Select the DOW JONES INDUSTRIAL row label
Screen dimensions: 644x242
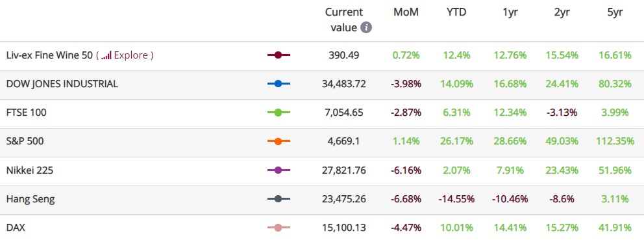click(x=62, y=84)
